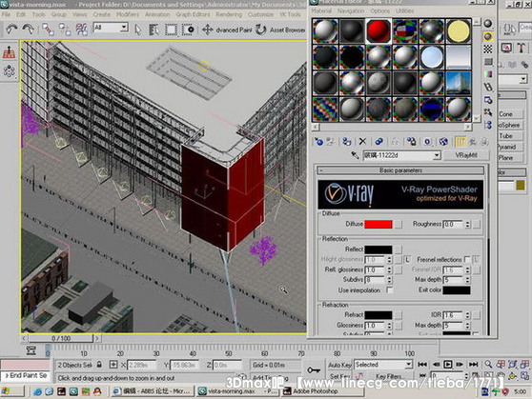
Task: Select the Select and Link tool
Action: pos(48,30)
